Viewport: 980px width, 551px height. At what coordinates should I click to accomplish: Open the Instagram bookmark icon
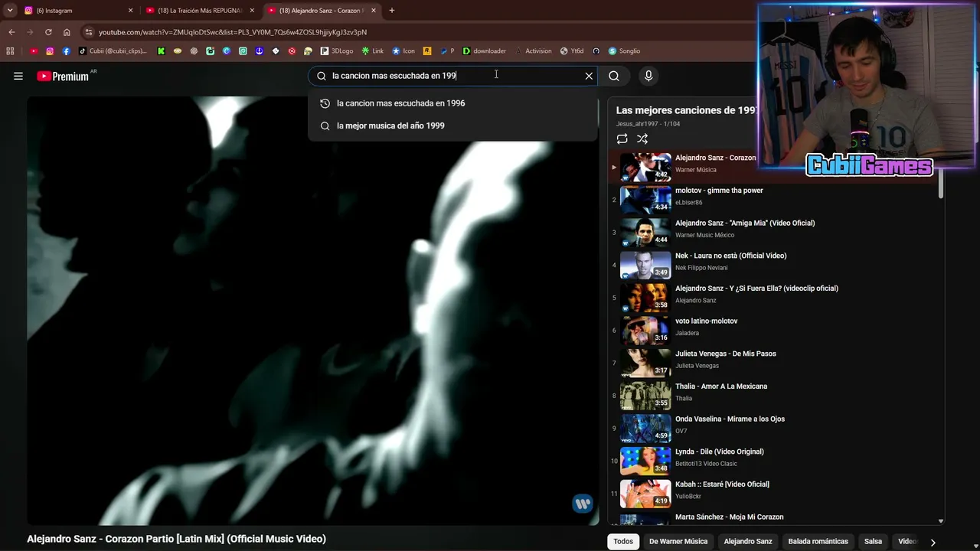50,51
